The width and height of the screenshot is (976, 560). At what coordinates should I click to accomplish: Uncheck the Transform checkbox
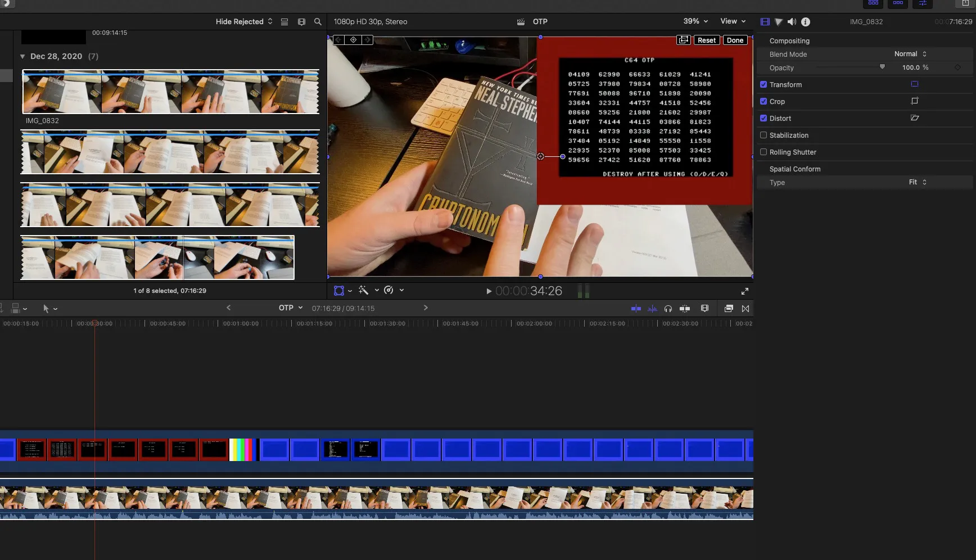click(763, 85)
